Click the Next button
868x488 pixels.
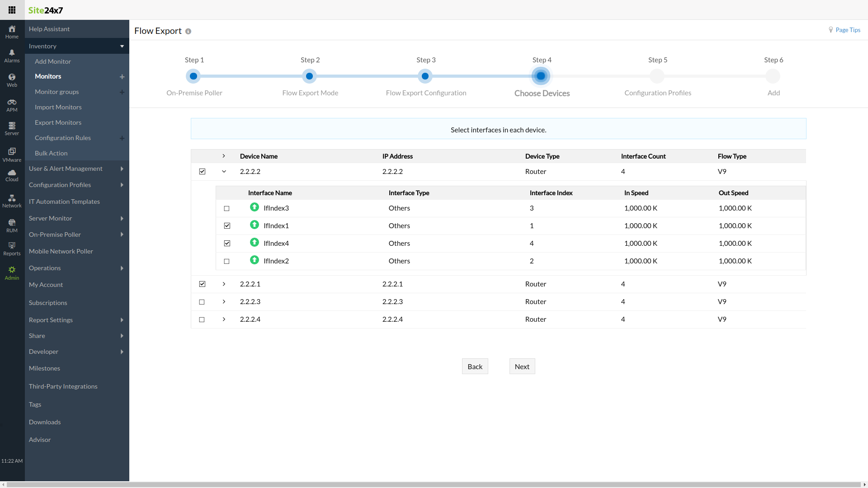(x=522, y=366)
